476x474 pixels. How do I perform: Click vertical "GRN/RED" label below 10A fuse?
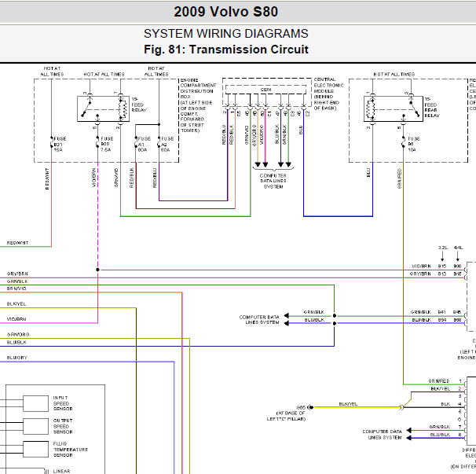[x=400, y=178]
